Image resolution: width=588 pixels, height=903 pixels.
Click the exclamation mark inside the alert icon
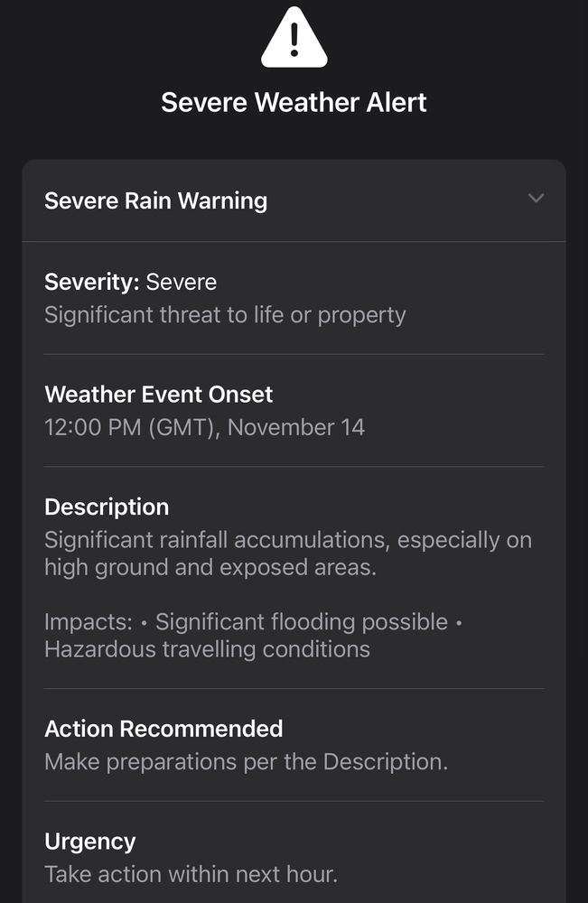click(294, 40)
